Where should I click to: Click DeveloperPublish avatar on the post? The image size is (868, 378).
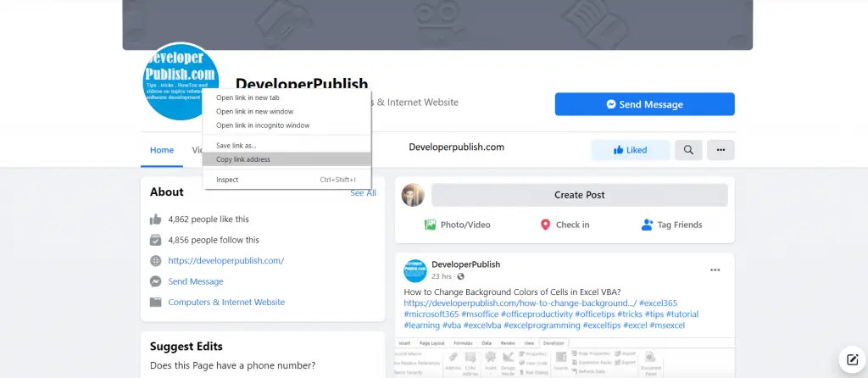click(x=415, y=270)
